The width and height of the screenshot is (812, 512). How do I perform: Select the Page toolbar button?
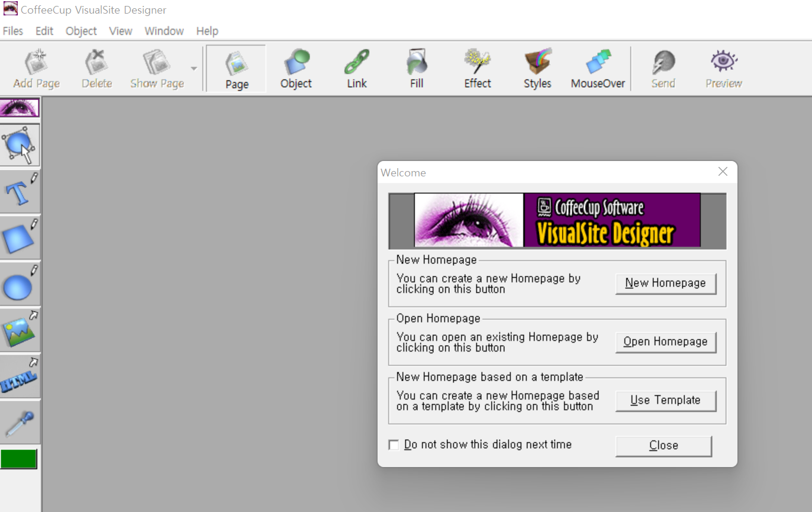[x=237, y=69]
